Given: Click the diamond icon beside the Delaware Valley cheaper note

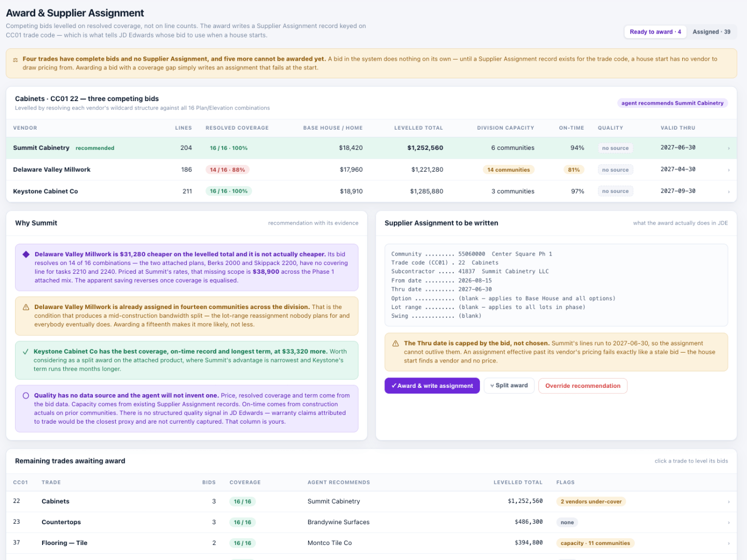Looking at the screenshot, I should click(x=26, y=255).
